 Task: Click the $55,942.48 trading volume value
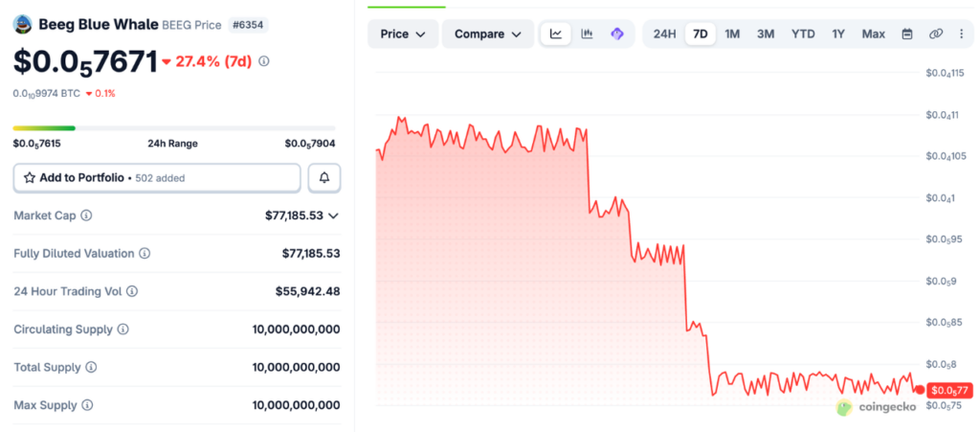click(x=308, y=291)
